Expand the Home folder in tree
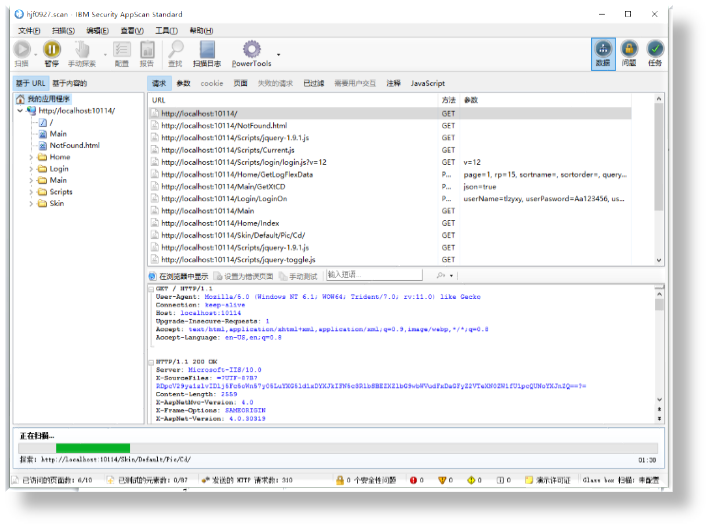Viewport: 712px width, 531px height. point(31,157)
